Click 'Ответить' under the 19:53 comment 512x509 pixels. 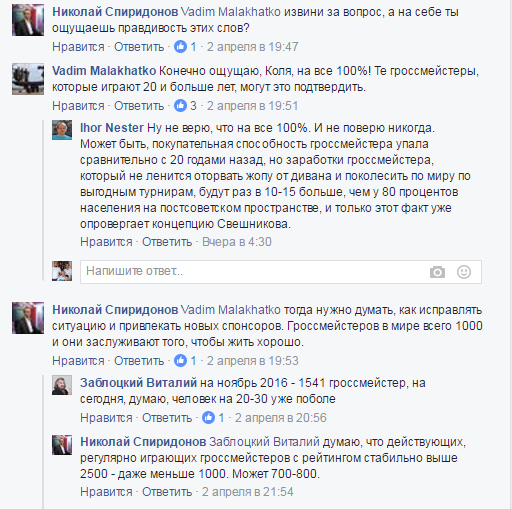point(139,361)
